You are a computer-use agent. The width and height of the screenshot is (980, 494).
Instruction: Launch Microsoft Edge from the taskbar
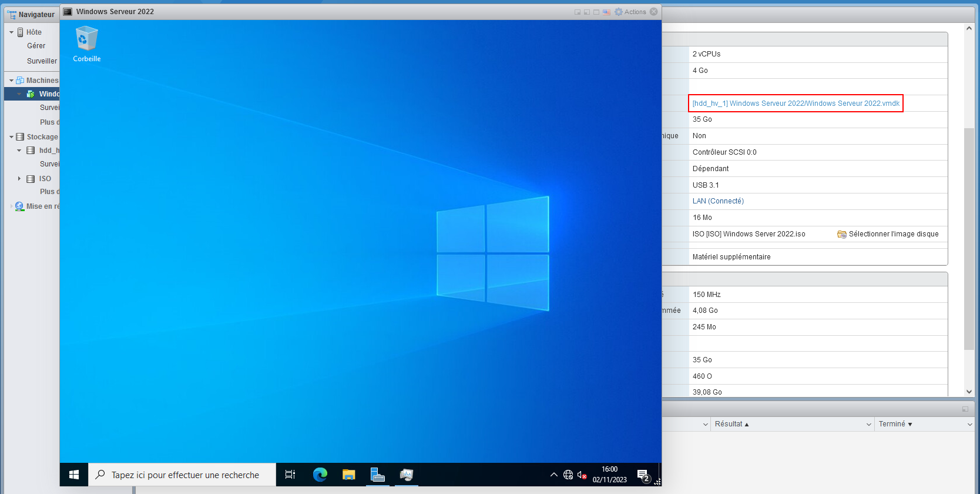pyautogui.click(x=320, y=475)
